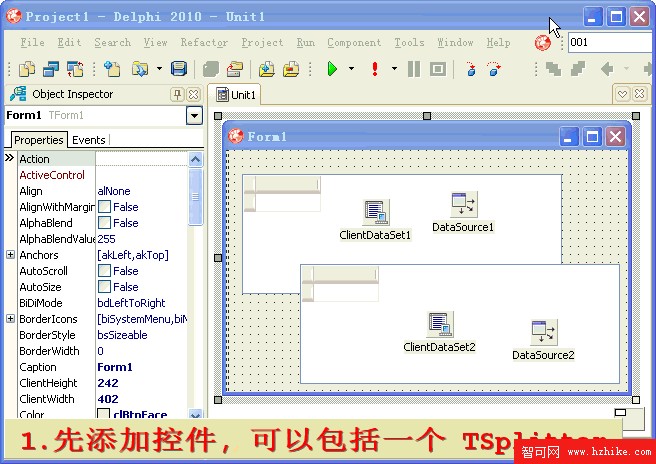656x464 pixels.
Task: Click the globe icon beside the 001 field
Action: point(543,42)
